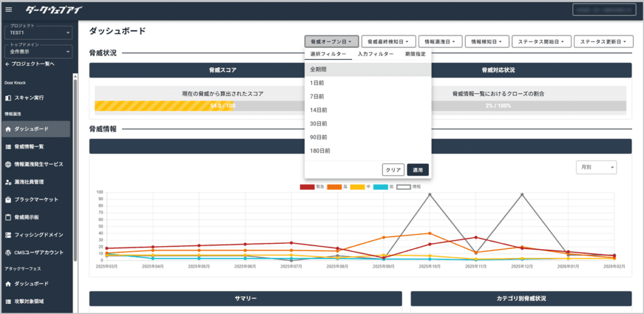This screenshot has width=644, height=314.
Task: Click home icon under アタックサーフェス section
Action: 8,284
